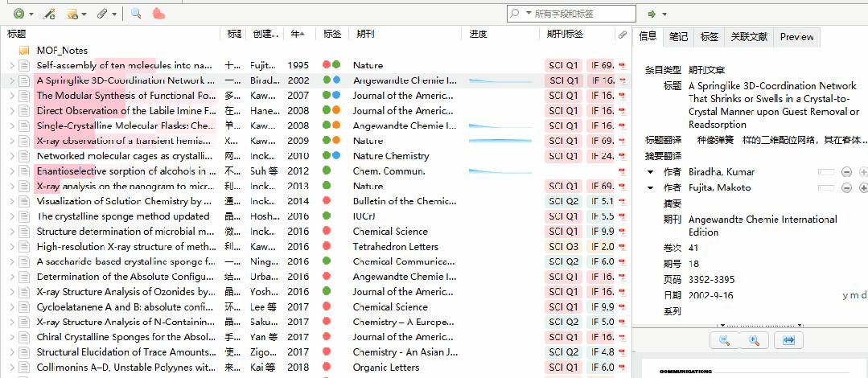Click the 日期 value 2002-9-16
Viewport: 868px width, 378px height.
click(x=711, y=295)
